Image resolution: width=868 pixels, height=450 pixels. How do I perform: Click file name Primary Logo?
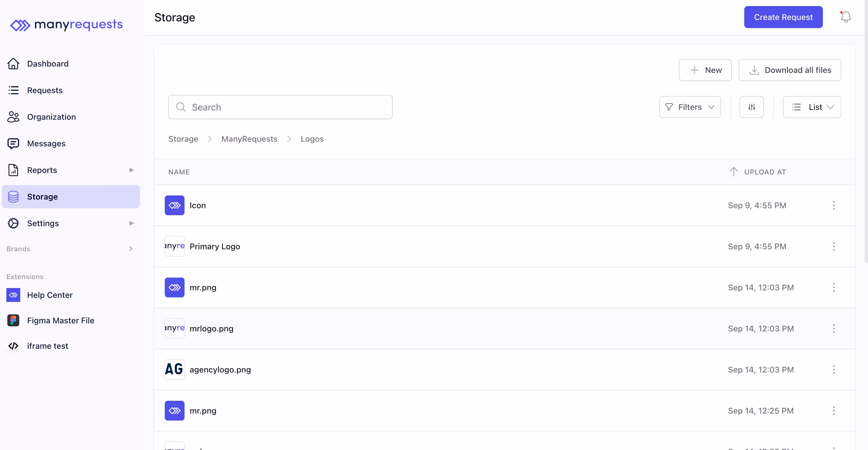[215, 247]
